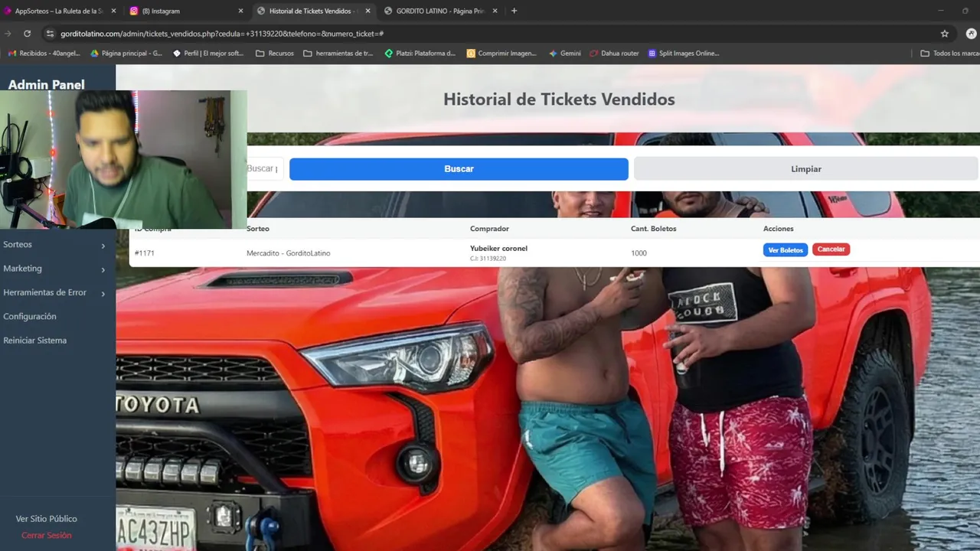Screen dimensions: 980x551
Task: Cancel purchase #1171 with Cancelar button
Action: coord(831,249)
